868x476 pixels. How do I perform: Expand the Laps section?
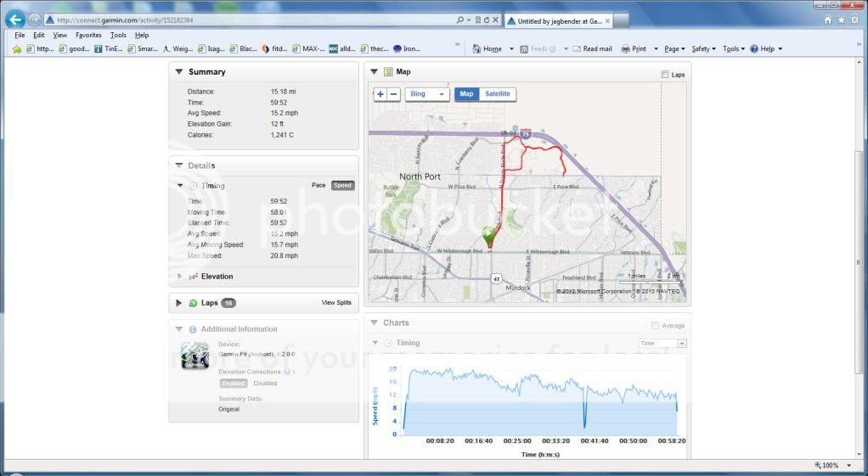(179, 303)
